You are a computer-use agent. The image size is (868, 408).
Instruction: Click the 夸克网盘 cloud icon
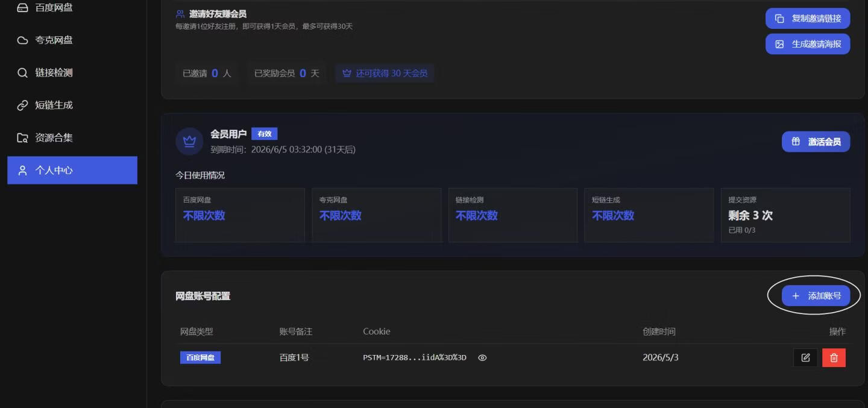tap(22, 40)
